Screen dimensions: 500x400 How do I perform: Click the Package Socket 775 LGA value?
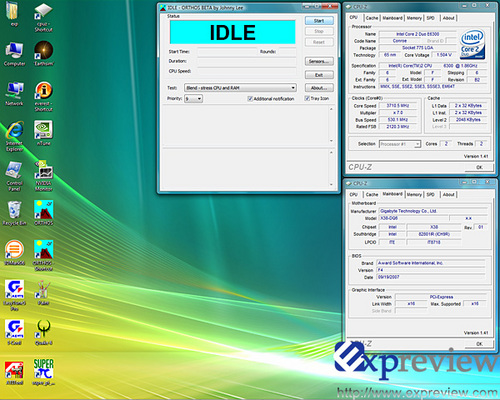tap(418, 48)
